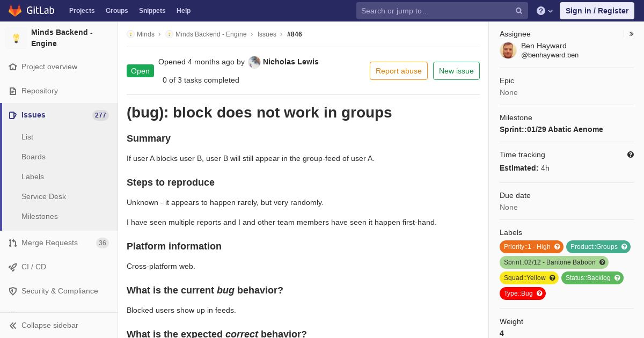Viewport: 644px width, 338px height.
Task: Click the Nicholas Lewis author name
Action: [291, 62]
